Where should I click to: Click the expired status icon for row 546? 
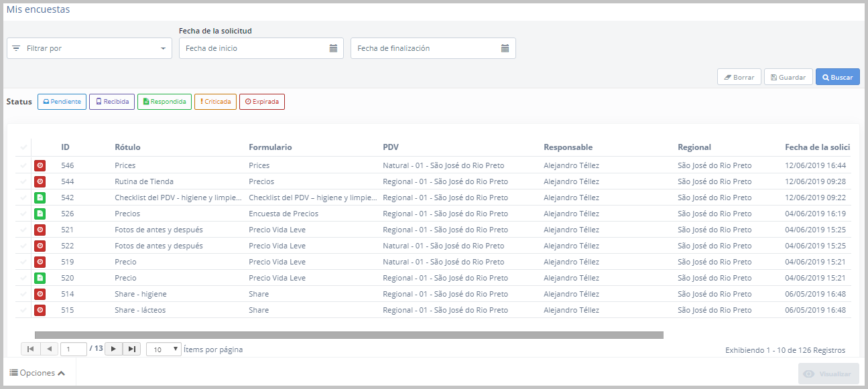point(40,165)
